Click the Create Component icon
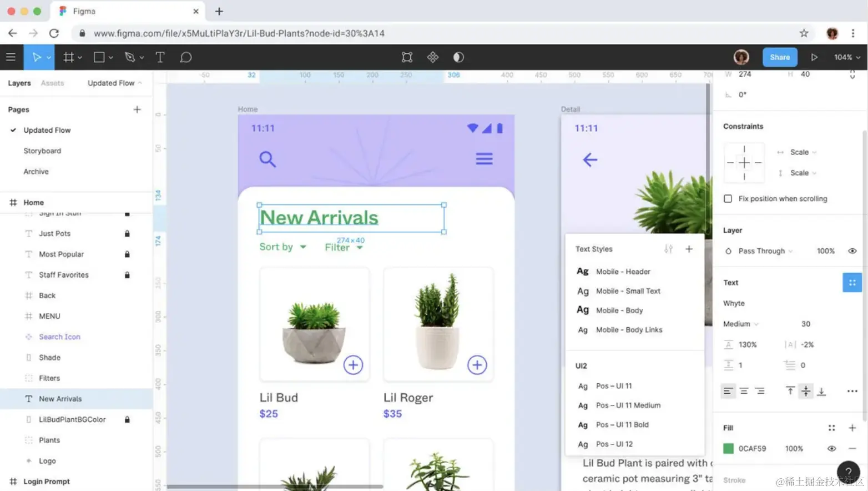 tap(433, 57)
